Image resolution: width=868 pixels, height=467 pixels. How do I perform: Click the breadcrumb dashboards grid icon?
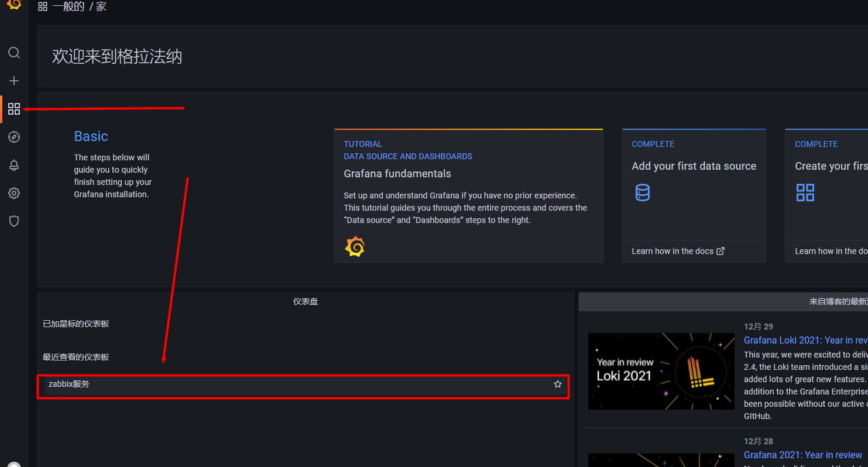43,7
